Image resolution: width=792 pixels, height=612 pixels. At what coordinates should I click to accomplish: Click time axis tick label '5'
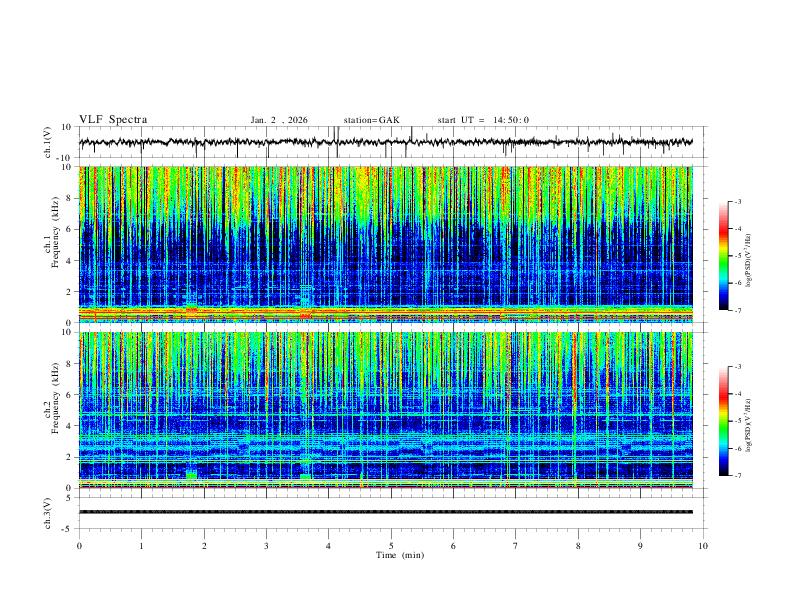click(x=391, y=546)
